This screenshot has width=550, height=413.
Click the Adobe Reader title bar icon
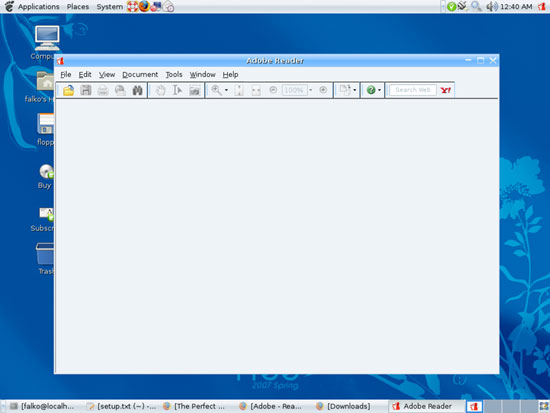pyautogui.click(x=60, y=61)
